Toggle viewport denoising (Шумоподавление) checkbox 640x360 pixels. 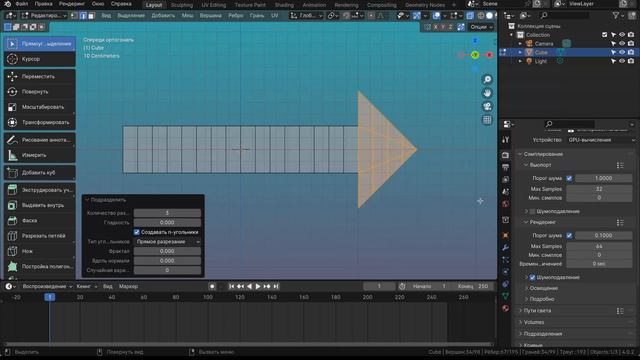click(532, 211)
